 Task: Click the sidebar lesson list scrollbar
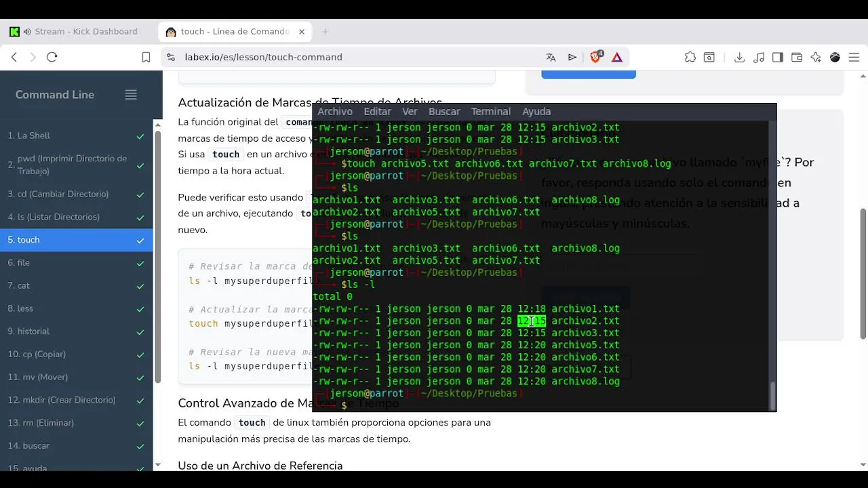pyautogui.click(x=157, y=258)
